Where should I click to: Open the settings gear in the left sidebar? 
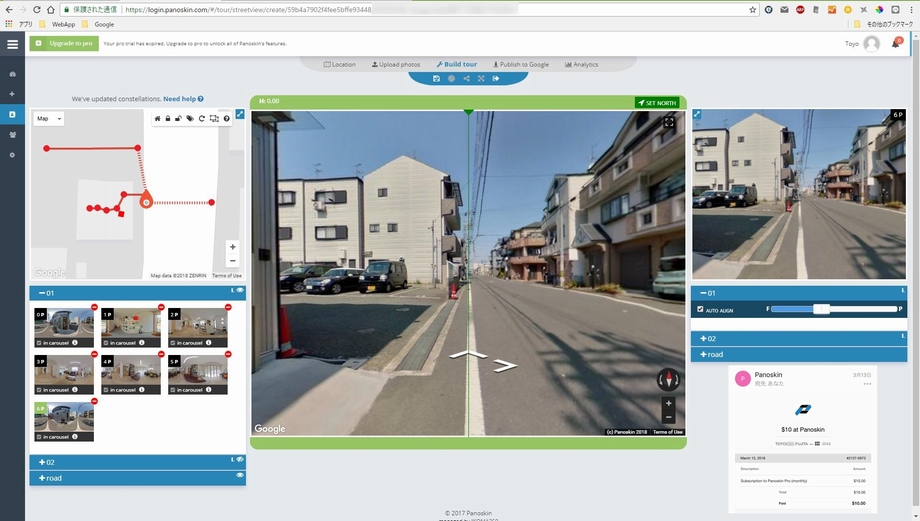click(12, 155)
